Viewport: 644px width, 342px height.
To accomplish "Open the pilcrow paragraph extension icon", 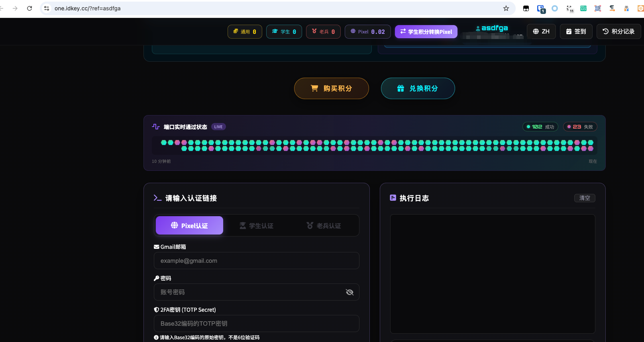I will click(x=612, y=8).
